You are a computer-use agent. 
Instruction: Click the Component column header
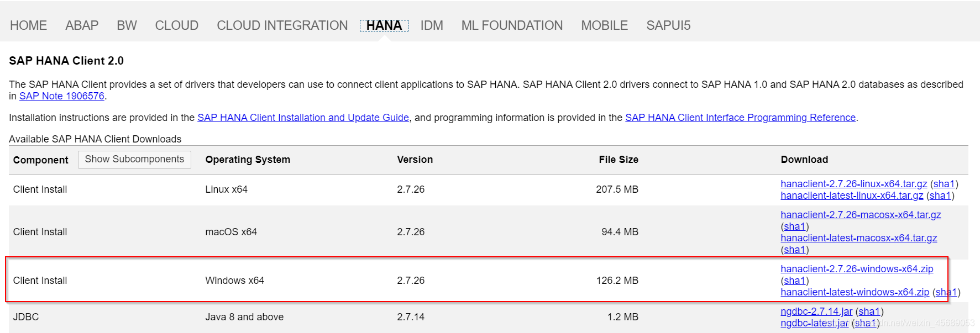(x=40, y=160)
